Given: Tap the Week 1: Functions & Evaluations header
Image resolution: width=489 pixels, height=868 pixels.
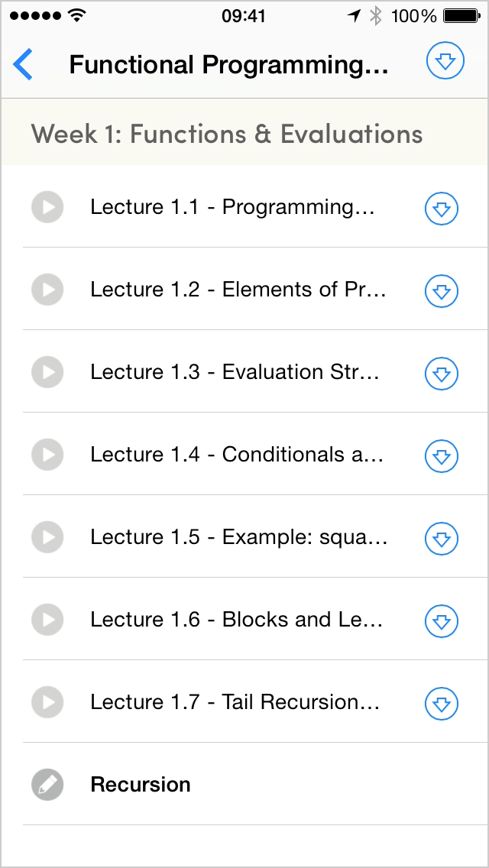Looking at the screenshot, I should click(227, 134).
